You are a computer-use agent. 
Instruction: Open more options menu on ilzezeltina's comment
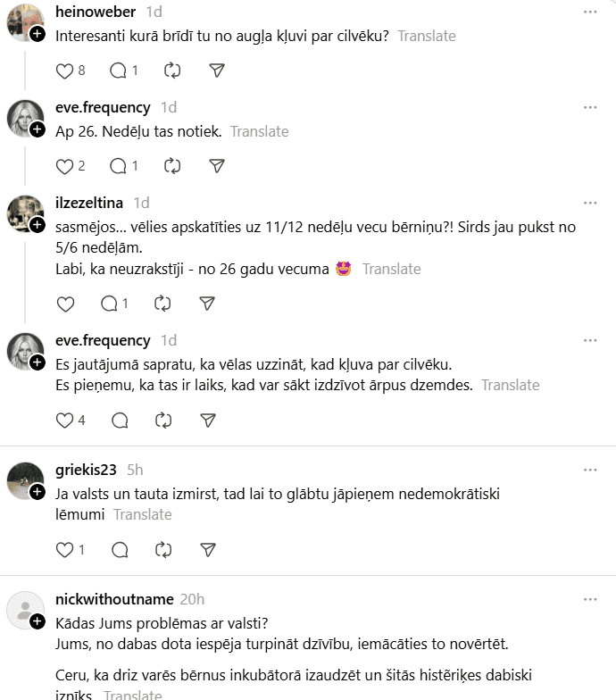tap(590, 204)
